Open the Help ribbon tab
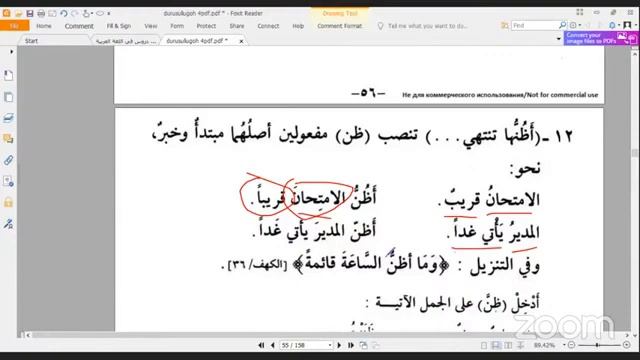This screenshot has height=360, width=640. click(298, 26)
